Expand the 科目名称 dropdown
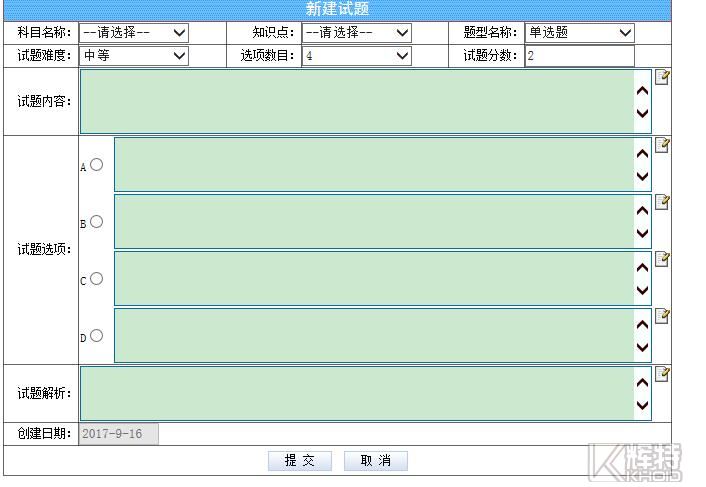 point(134,32)
